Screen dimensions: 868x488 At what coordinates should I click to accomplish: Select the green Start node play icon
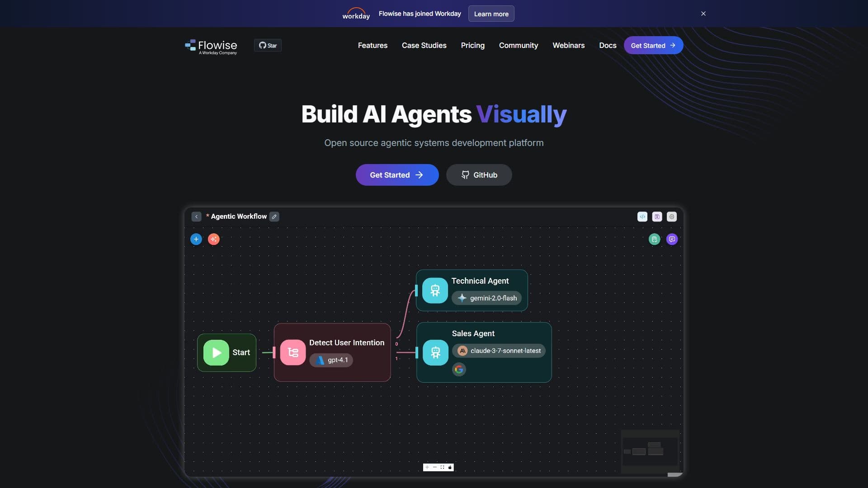[x=216, y=352]
